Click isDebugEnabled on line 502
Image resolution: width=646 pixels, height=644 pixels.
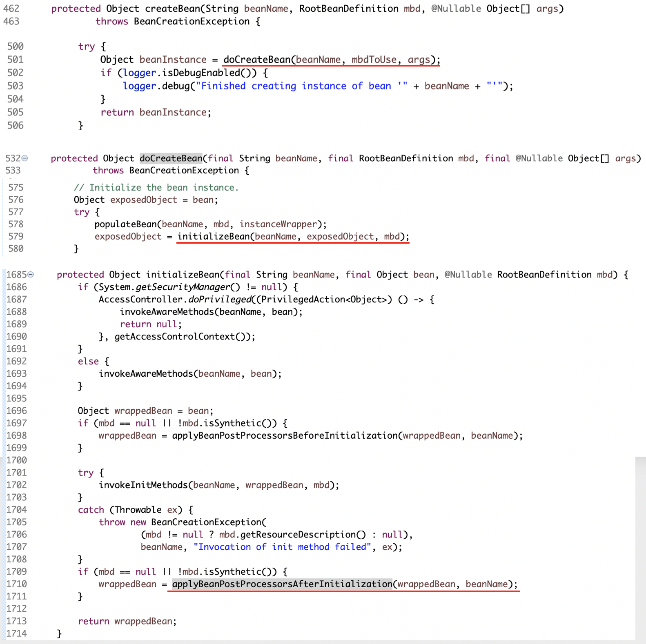(x=201, y=73)
